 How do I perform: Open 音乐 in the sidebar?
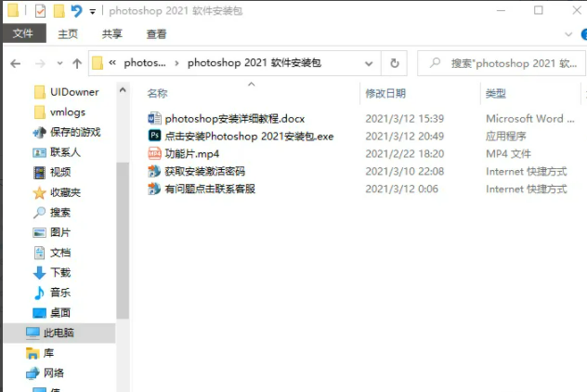pos(60,293)
